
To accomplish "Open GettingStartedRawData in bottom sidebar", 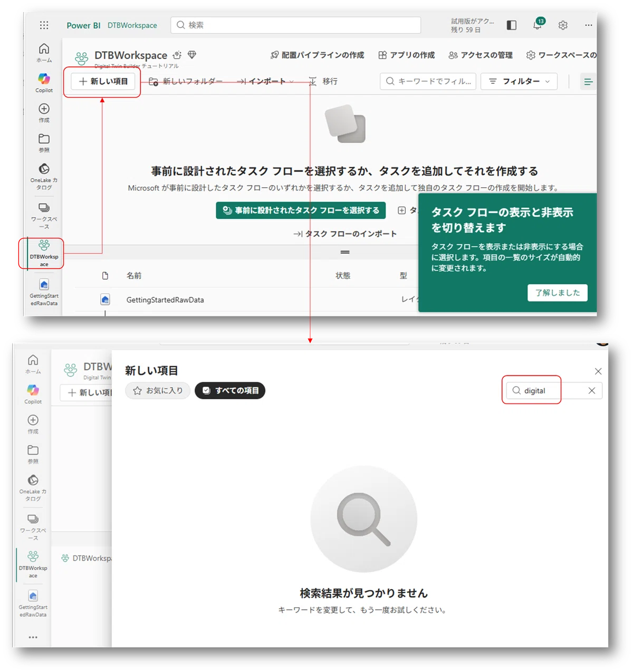I will click(x=33, y=603).
